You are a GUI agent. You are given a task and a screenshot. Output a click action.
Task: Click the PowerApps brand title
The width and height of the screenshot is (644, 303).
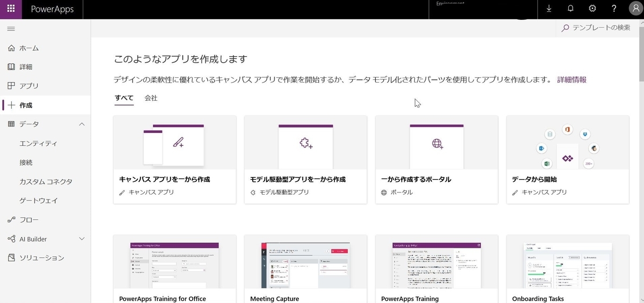point(52,9)
